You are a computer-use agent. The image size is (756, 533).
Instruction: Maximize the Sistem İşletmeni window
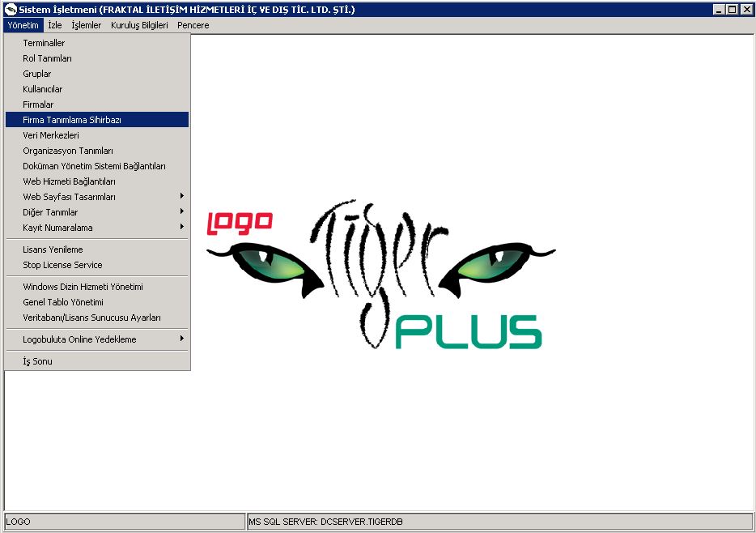coord(732,9)
